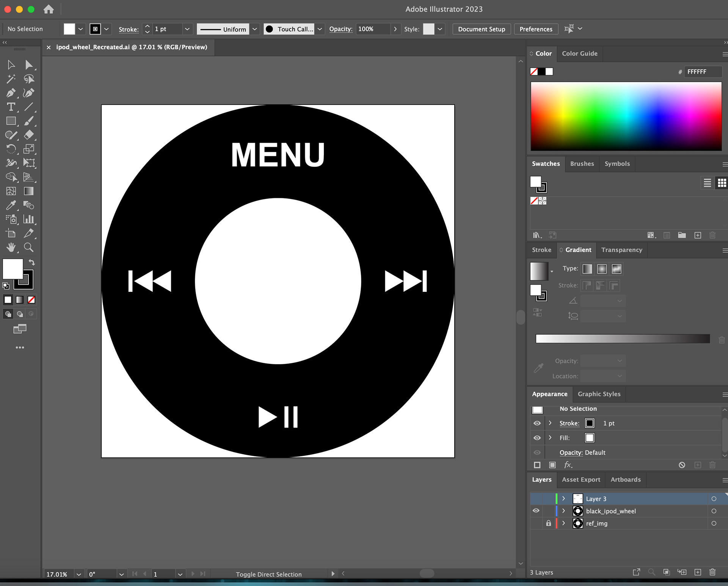This screenshot has height=586, width=728.
Task: Choose the Magic Wand tool
Action: 11,79
